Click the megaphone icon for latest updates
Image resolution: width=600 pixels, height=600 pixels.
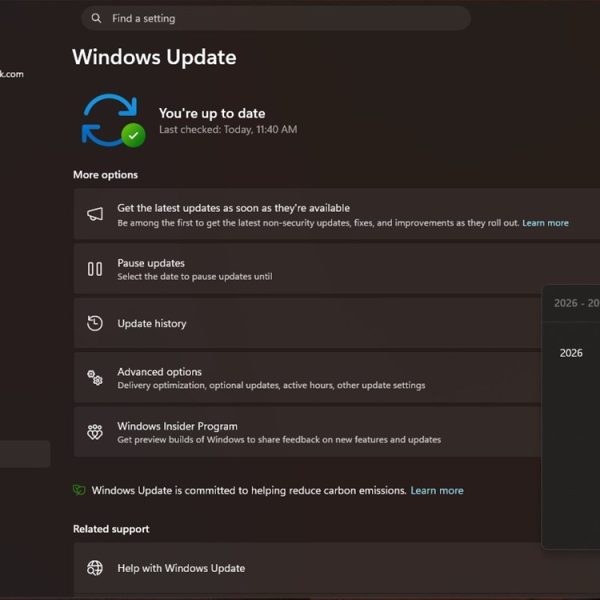[95, 214]
